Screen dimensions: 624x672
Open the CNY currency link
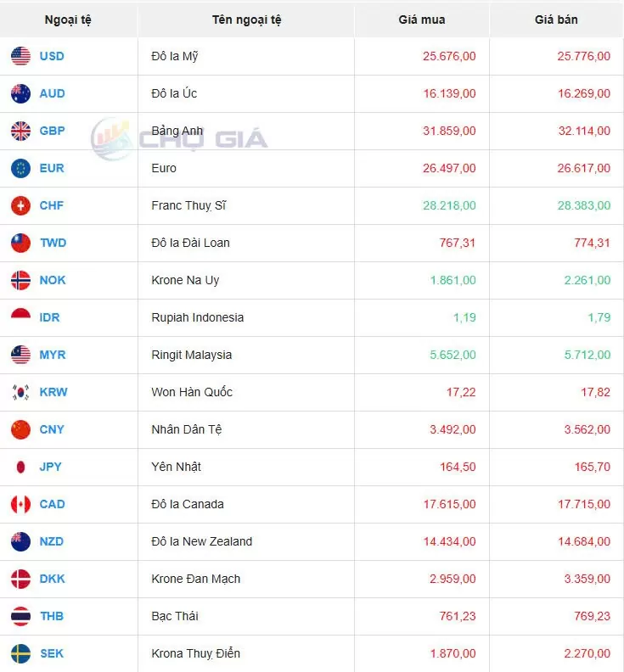point(52,430)
